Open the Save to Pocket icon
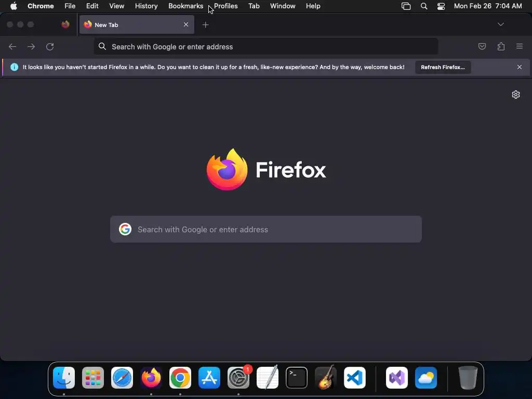This screenshot has height=399, width=532. (482, 46)
